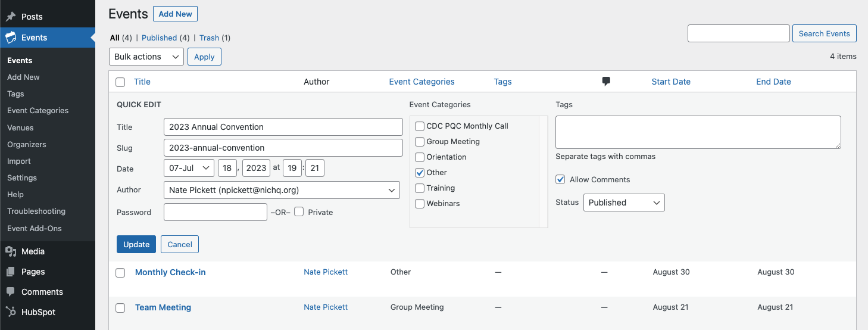Click the Posts pin icon in sidebar
868x330 pixels.
[x=11, y=17]
